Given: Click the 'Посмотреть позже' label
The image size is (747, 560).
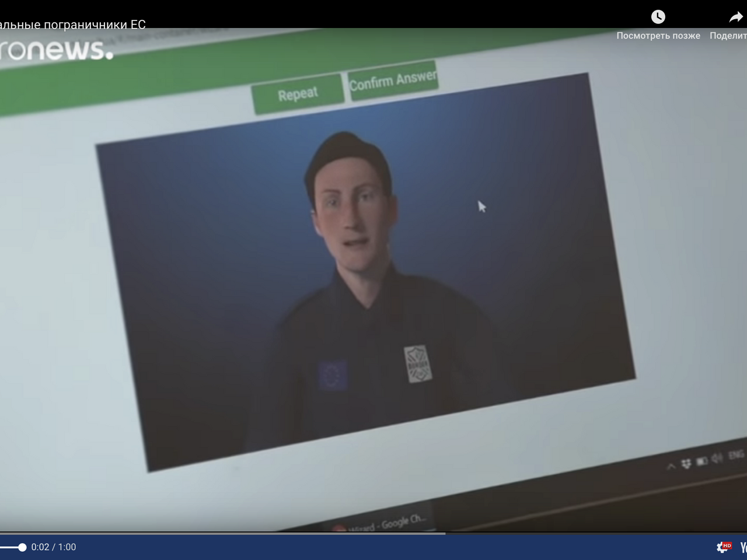Looking at the screenshot, I should click(x=658, y=36).
